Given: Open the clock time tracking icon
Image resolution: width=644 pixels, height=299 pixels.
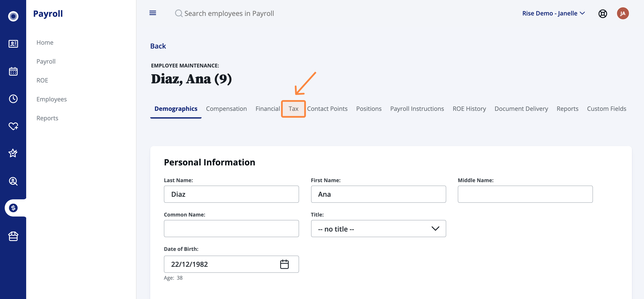Looking at the screenshot, I should [13, 99].
